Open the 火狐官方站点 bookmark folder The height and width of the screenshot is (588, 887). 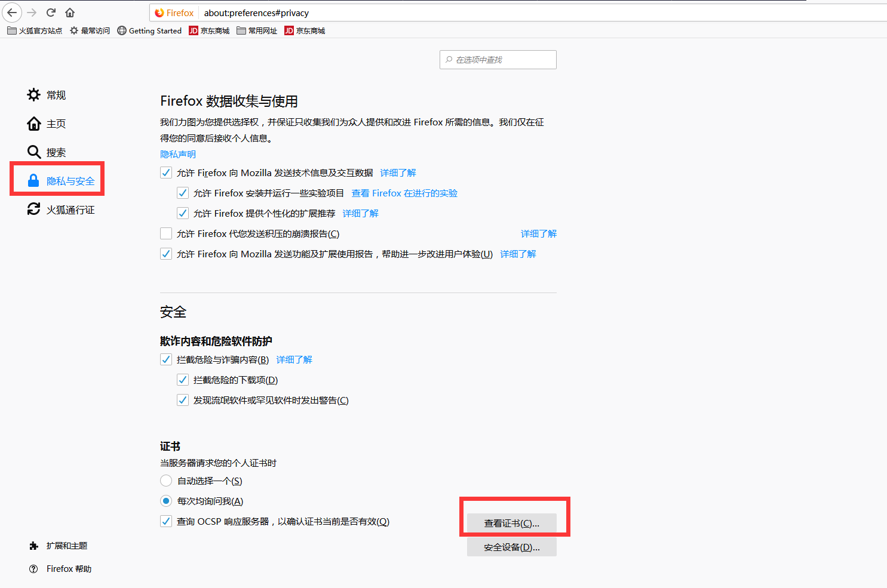[x=35, y=30]
